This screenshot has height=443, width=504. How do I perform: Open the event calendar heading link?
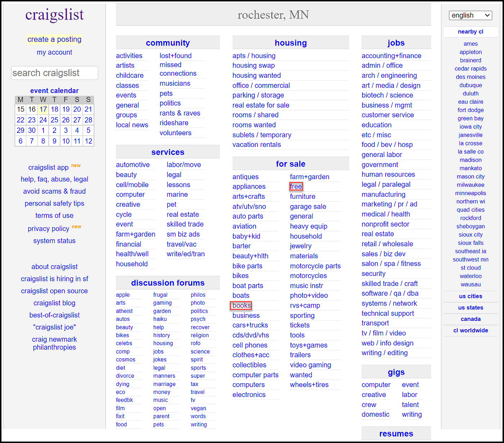54,91
